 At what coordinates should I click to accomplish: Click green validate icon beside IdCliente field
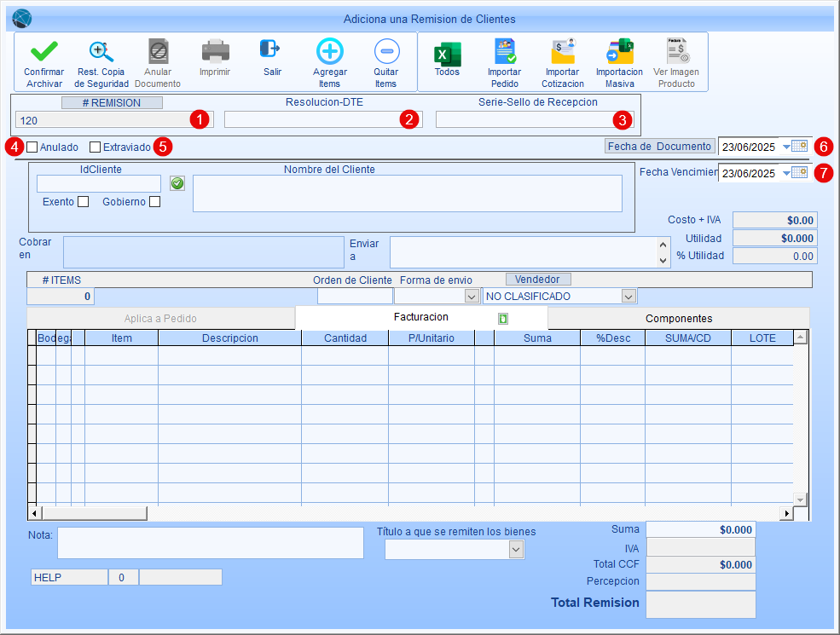point(177,182)
